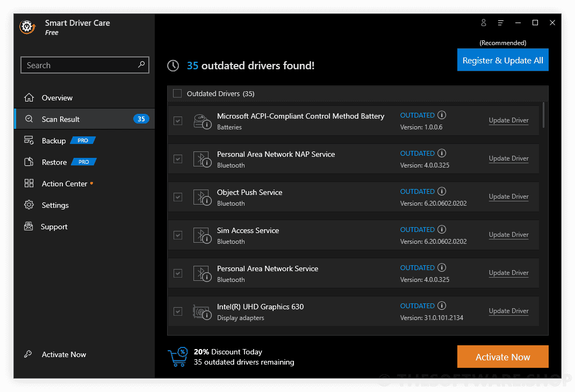This screenshot has width=575, height=392.
Task: Open the Restore PRO section
Action: pyautogui.click(x=84, y=162)
